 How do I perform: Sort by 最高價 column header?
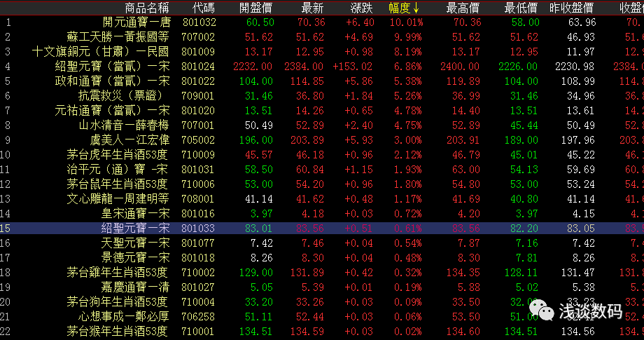[463, 8]
